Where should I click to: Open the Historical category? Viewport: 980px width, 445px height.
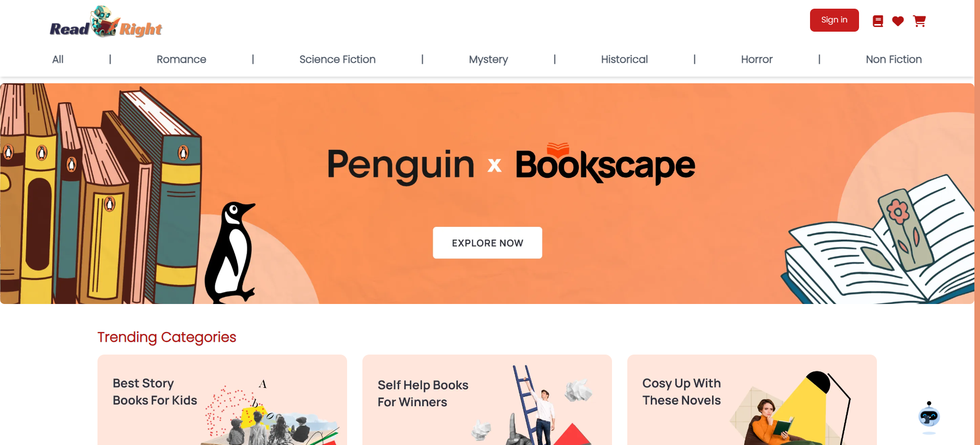coord(624,59)
